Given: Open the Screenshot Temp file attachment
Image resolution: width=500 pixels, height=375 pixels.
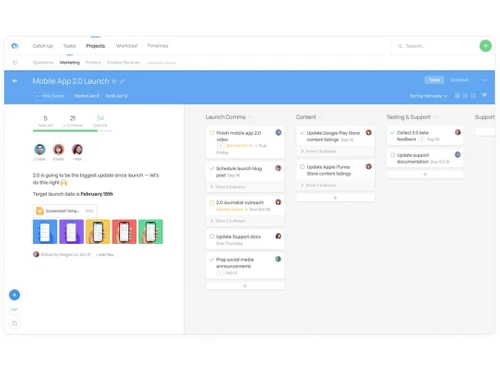Looking at the screenshot, I should point(65,211).
